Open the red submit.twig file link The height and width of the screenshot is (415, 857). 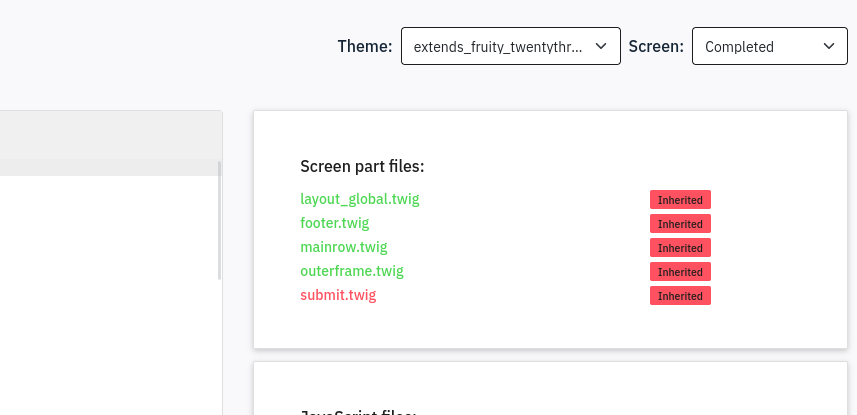338,295
